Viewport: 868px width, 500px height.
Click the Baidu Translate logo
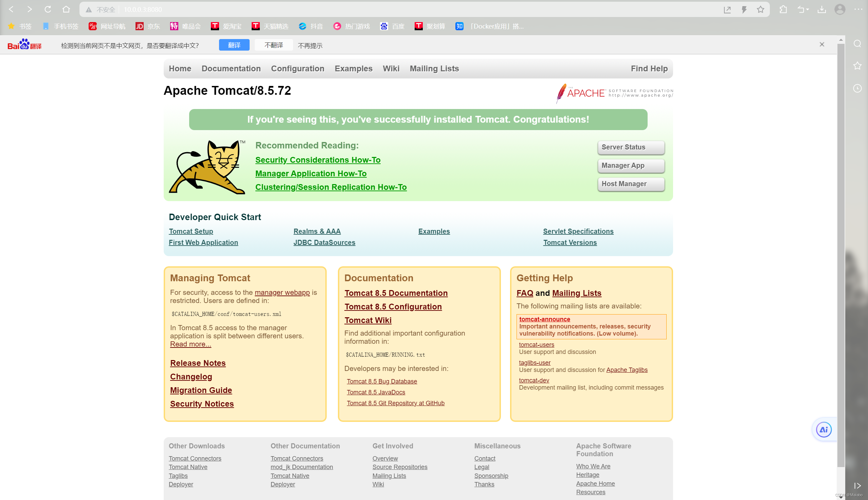tap(24, 44)
